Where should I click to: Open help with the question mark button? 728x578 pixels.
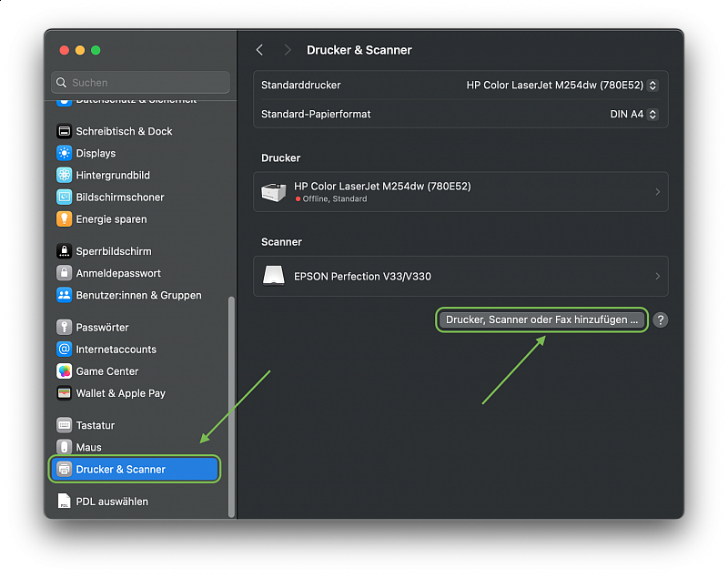tap(661, 319)
